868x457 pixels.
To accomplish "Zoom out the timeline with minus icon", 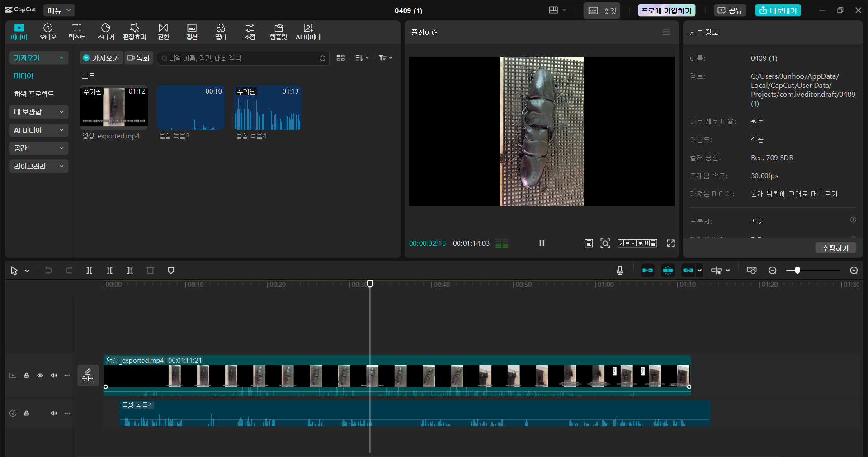I will coord(772,271).
